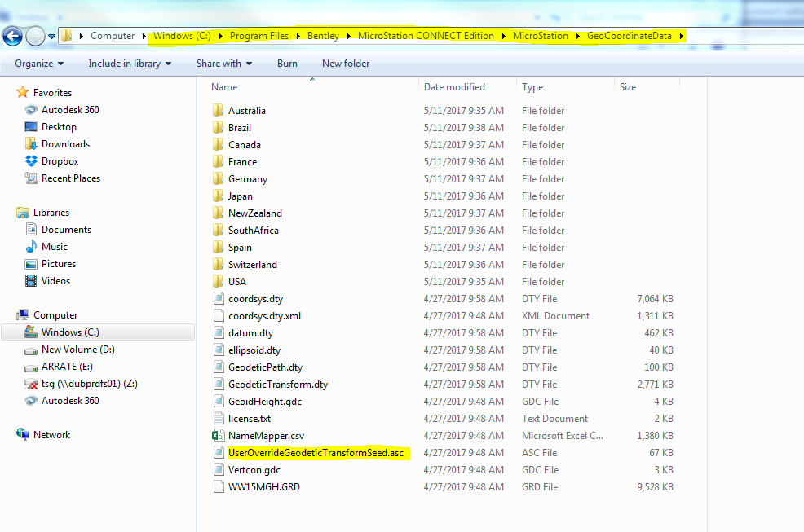Select Network in the navigation pane

(43, 434)
